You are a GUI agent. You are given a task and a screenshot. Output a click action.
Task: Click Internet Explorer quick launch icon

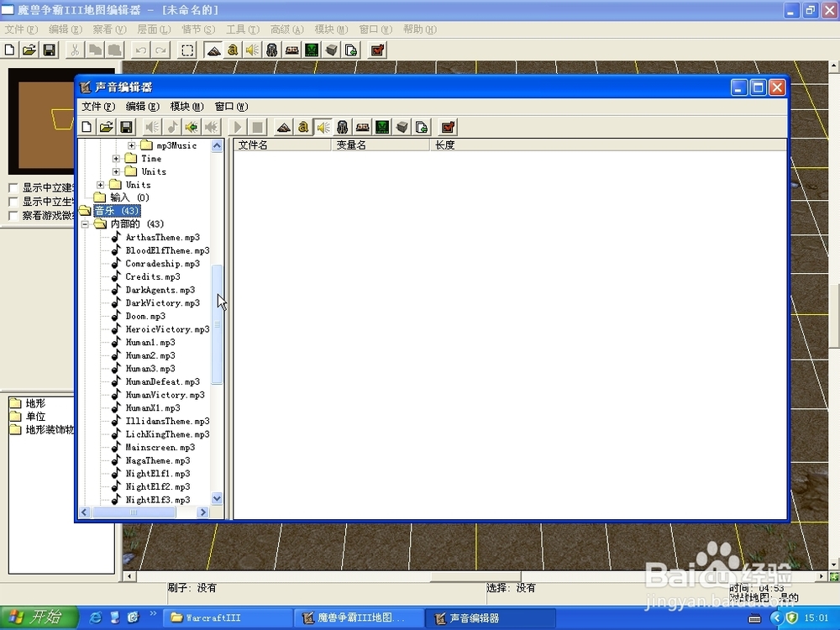(x=96, y=617)
